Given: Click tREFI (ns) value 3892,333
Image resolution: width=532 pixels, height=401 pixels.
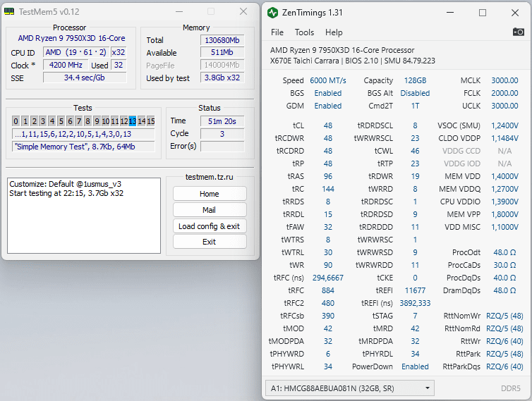Looking at the screenshot, I should tap(415, 303).
